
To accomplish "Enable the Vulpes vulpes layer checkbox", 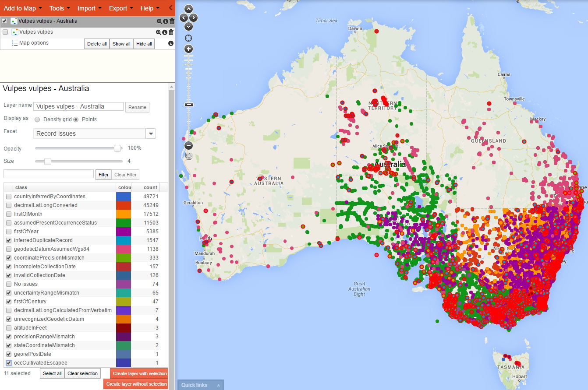I will pos(5,32).
